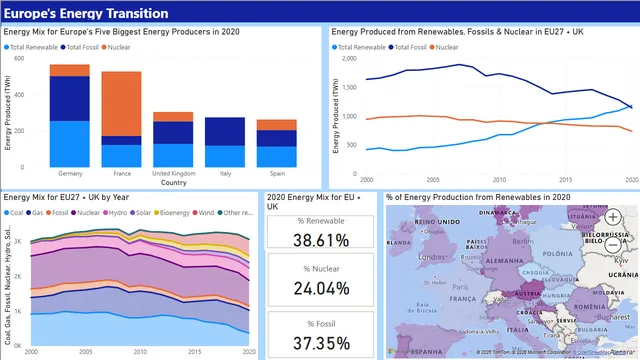Click Germany's nuclear bar segment

tap(70, 70)
